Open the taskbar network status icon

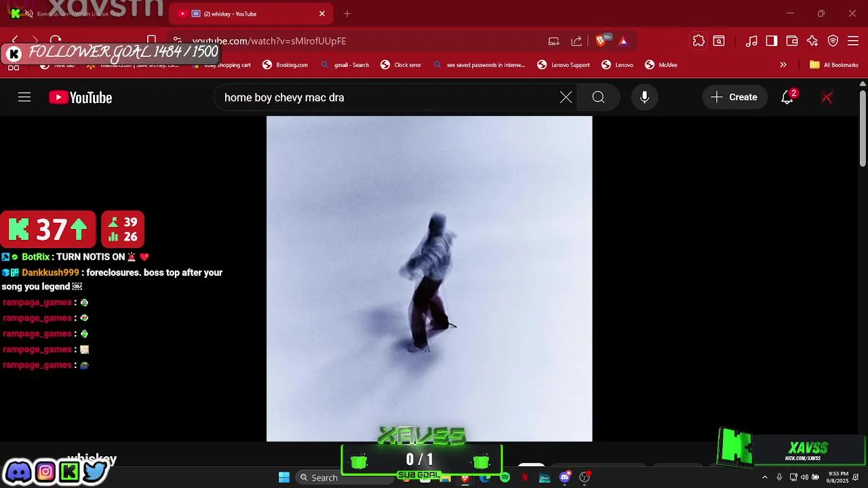793,478
